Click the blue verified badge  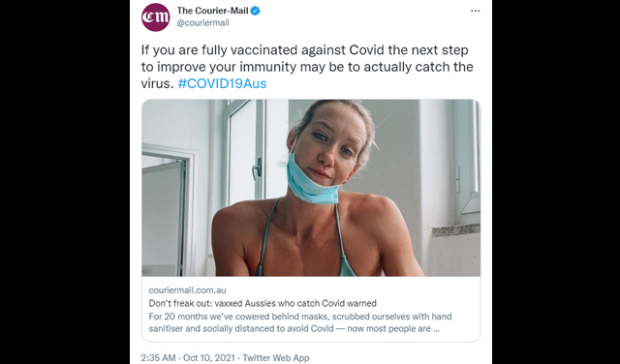tap(256, 11)
